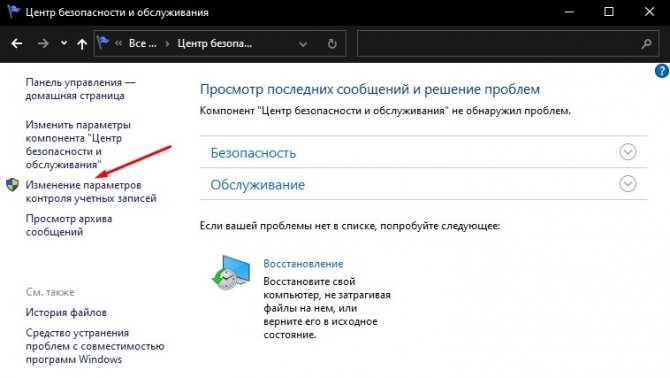Select the 'Все ...' breadcrumb segment
This screenshot has width=670, height=378.
click(143, 44)
